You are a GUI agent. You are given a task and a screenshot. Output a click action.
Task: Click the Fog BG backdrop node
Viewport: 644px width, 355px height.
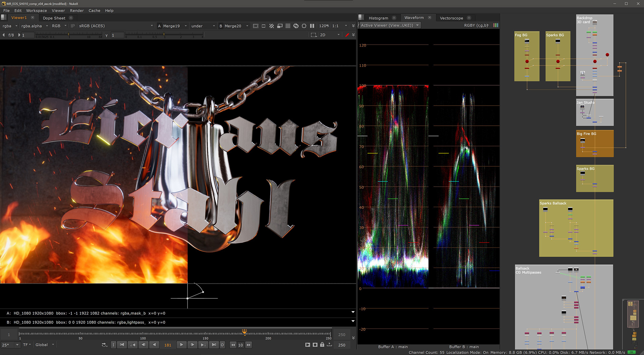[527, 56]
